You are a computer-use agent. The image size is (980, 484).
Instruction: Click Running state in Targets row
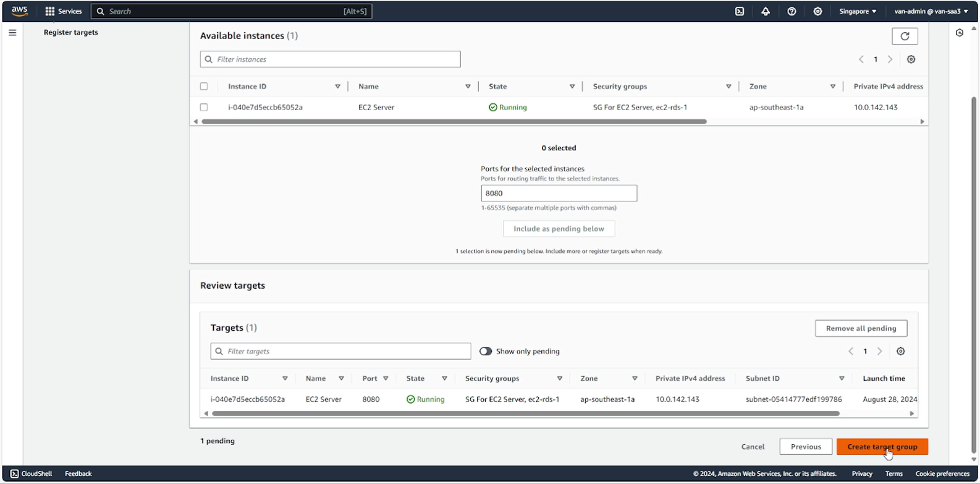tap(425, 399)
